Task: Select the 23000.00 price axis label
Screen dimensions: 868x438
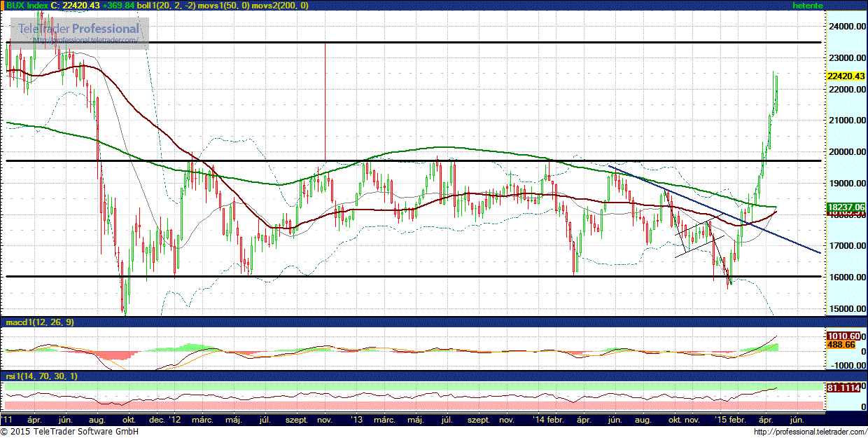Action: [846, 58]
